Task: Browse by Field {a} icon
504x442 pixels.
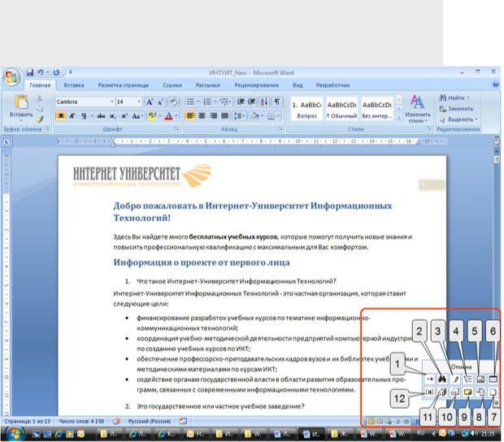Action: pos(429,392)
